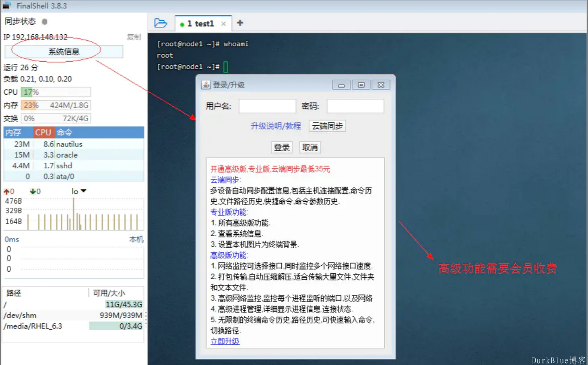This screenshot has width=588, height=365.
Task: Select the / root disk path row
Action: 73,305
